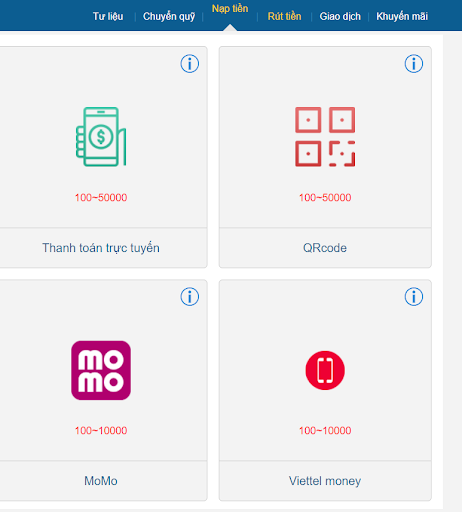This screenshot has width=462, height=512.
Task: Go to Rút tiền tab
Action: coord(284,16)
